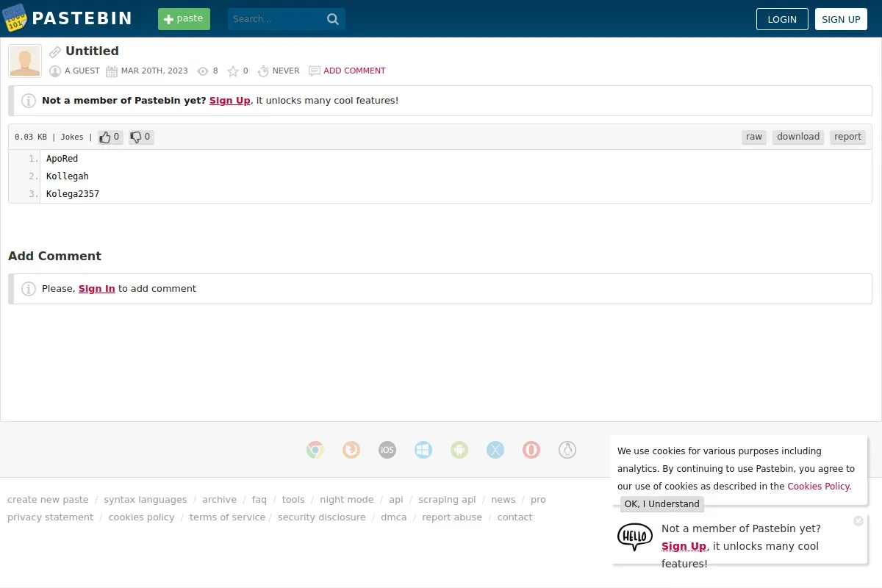Click the Jokes category link

[72, 137]
